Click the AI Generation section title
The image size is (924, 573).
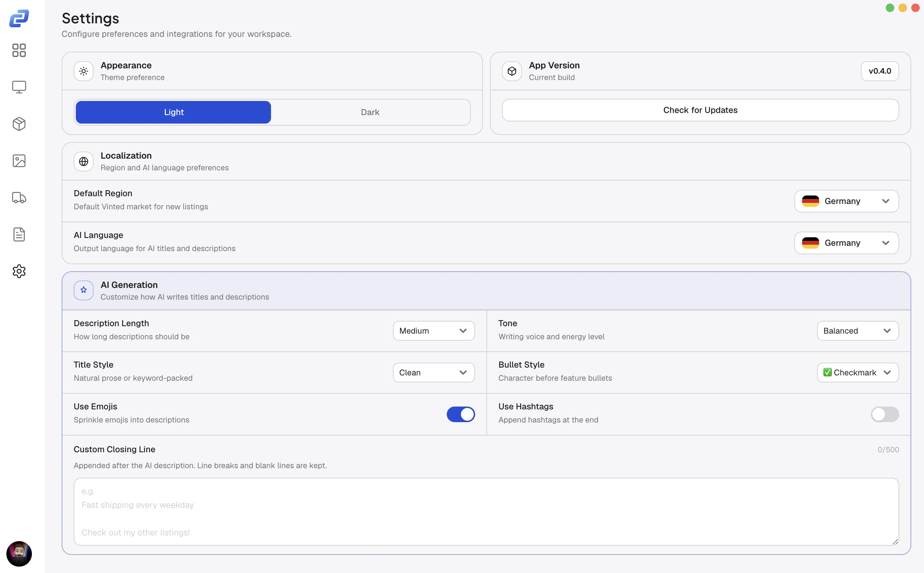(x=129, y=285)
